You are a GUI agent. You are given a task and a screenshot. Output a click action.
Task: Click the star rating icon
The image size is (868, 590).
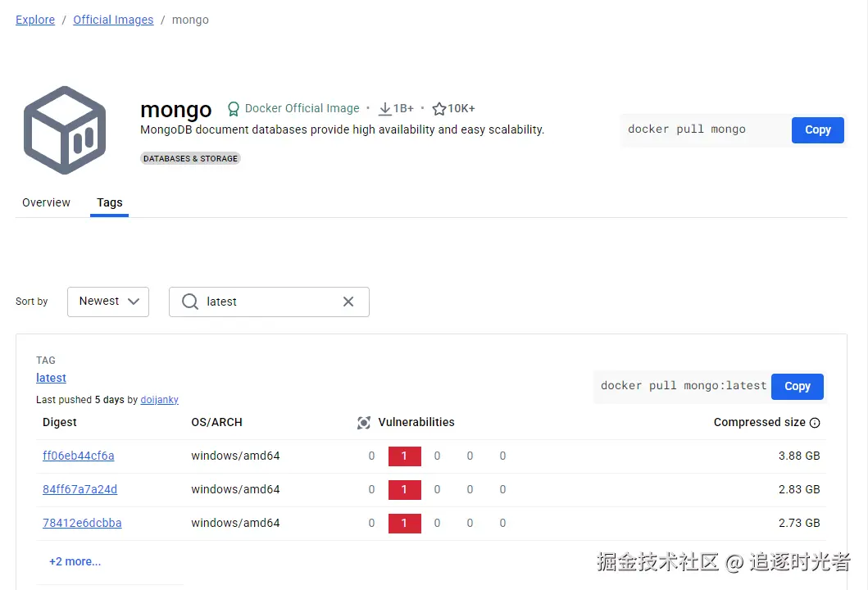point(439,108)
